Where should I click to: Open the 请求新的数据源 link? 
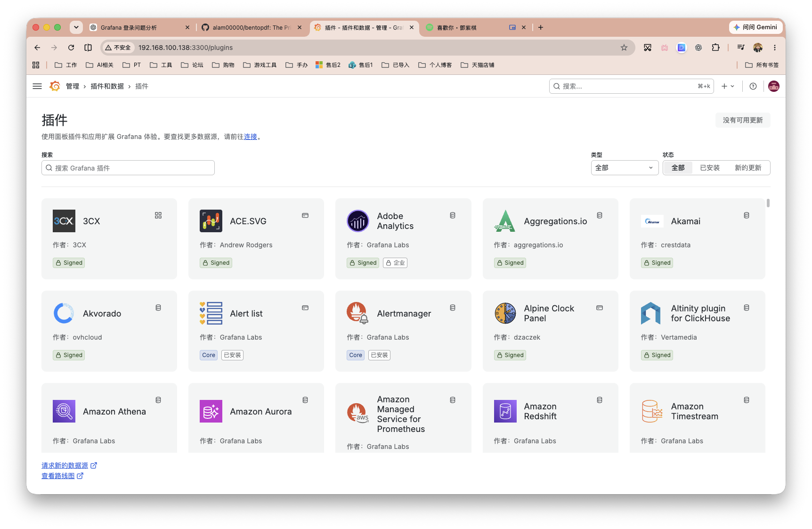click(69, 465)
